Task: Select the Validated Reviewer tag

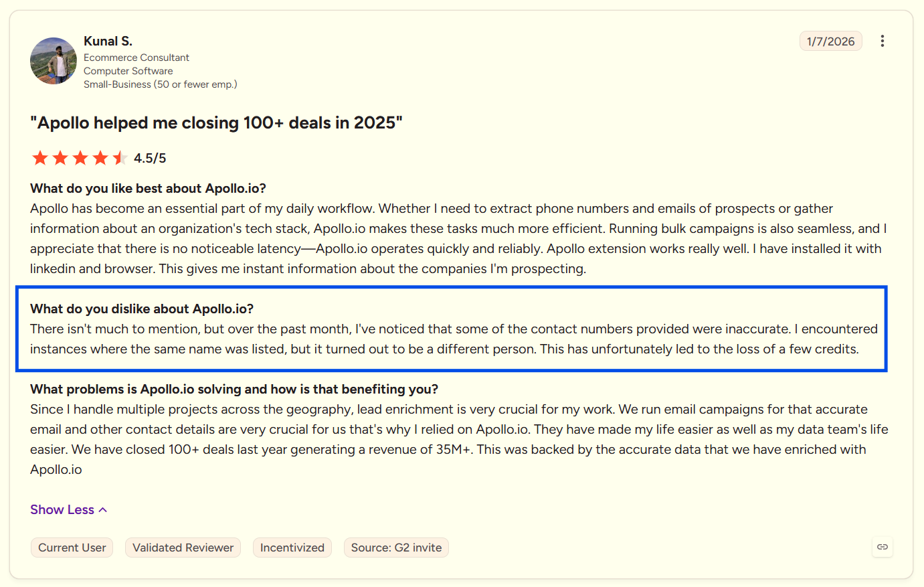Action: tap(183, 548)
